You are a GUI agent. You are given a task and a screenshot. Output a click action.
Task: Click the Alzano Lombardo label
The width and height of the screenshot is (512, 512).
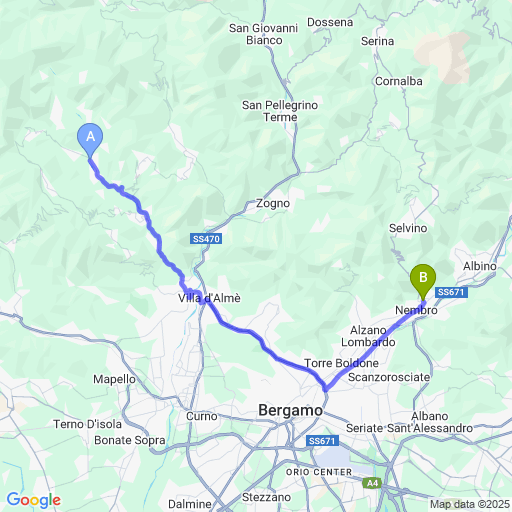(368, 336)
